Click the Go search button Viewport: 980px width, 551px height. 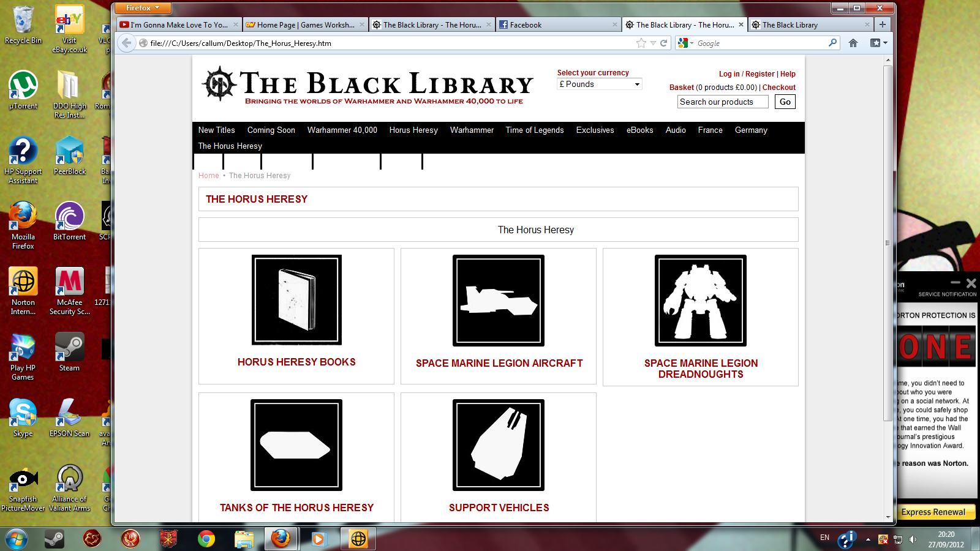[785, 102]
